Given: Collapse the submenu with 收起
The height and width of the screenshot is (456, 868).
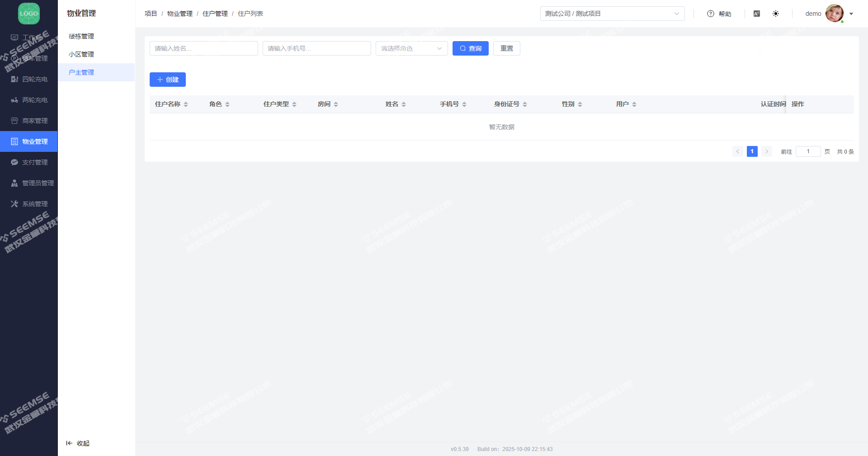Looking at the screenshot, I should (x=78, y=443).
